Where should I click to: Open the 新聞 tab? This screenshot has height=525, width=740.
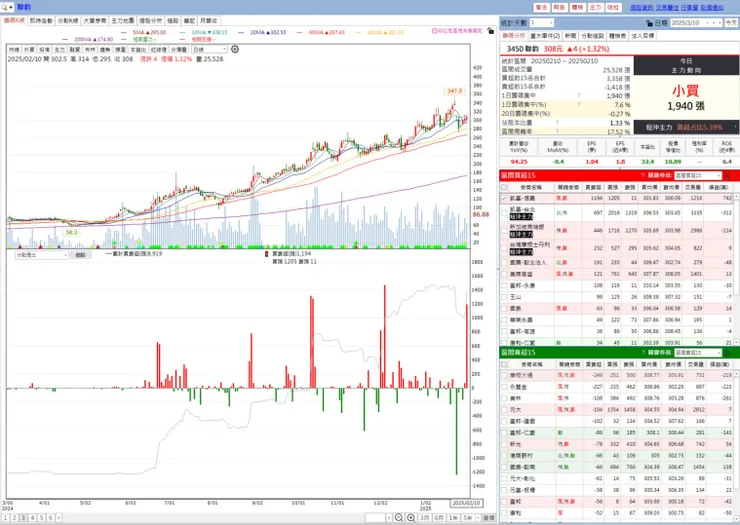pyautogui.click(x=570, y=36)
